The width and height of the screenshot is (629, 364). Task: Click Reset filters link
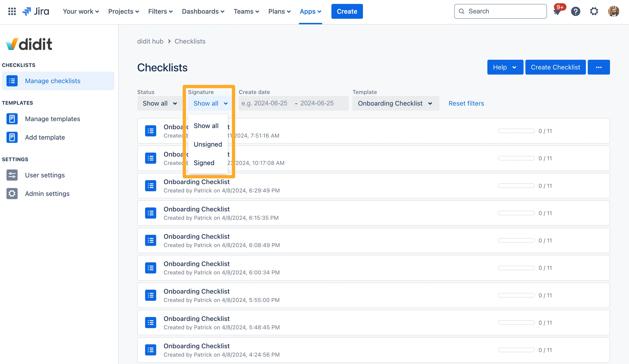pyautogui.click(x=466, y=103)
